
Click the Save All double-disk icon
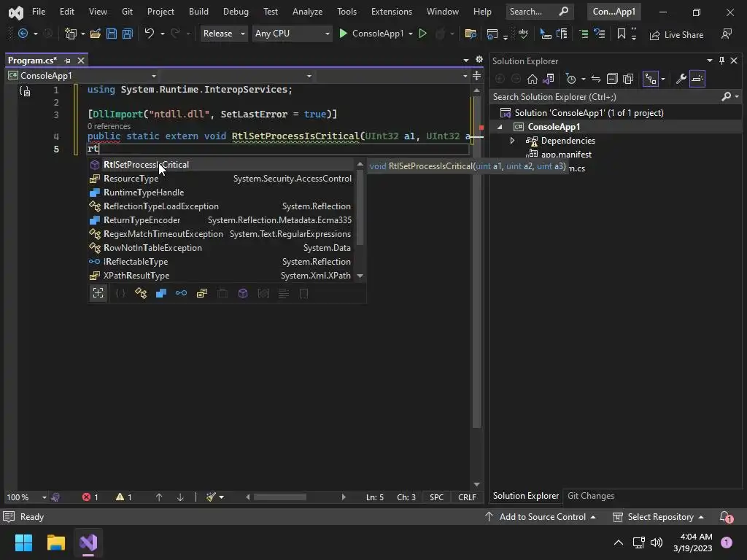click(127, 34)
